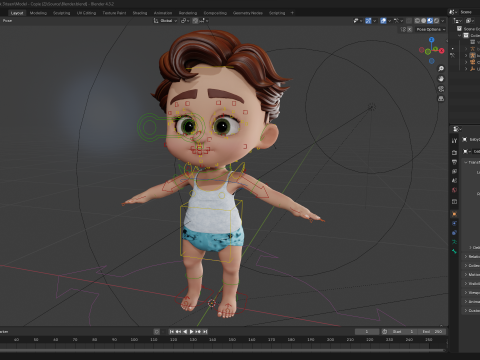This screenshot has height=360, width=480.
Task: Jump to the timeline end frame
Action: coord(205,331)
